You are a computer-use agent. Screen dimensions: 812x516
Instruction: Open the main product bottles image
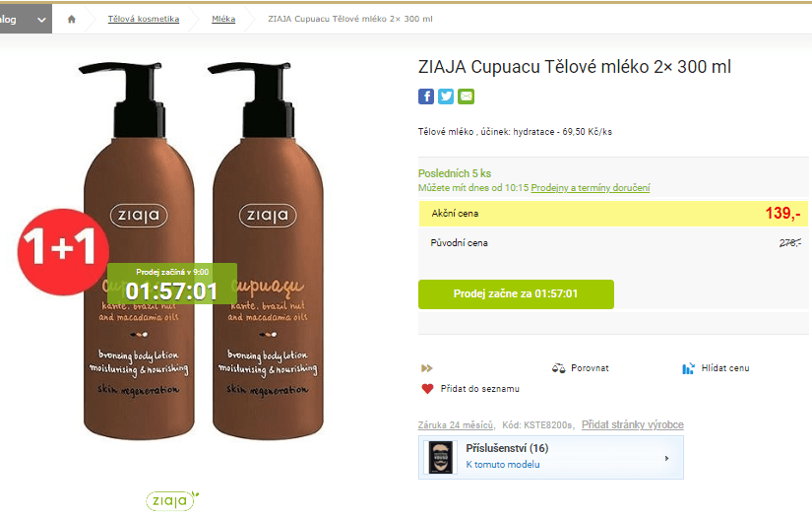204,251
